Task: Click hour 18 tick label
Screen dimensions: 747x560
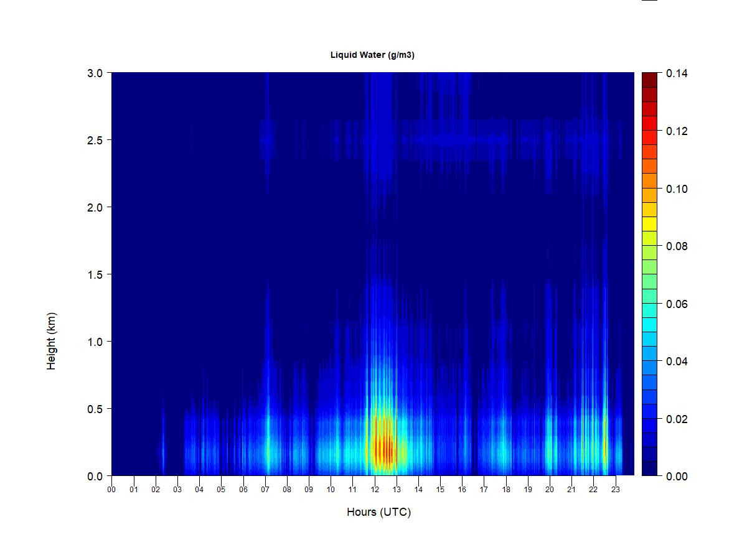Action: [506, 489]
